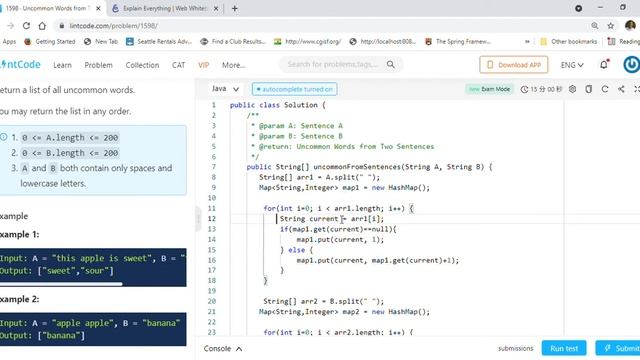
Task: Open the More... navigation menu
Action: (x=233, y=65)
